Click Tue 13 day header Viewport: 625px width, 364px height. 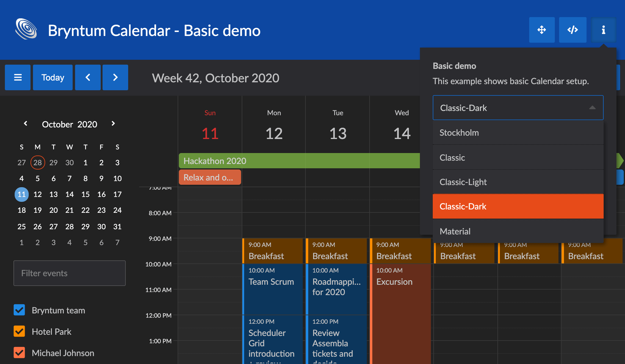338,126
